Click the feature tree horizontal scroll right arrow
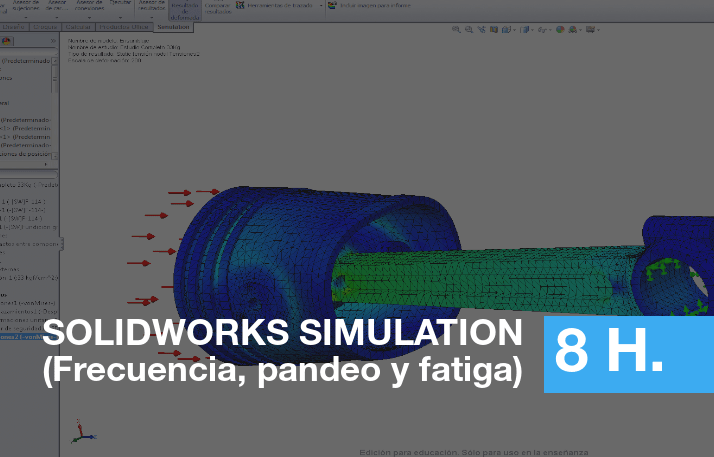714x457 pixels. 46,164
